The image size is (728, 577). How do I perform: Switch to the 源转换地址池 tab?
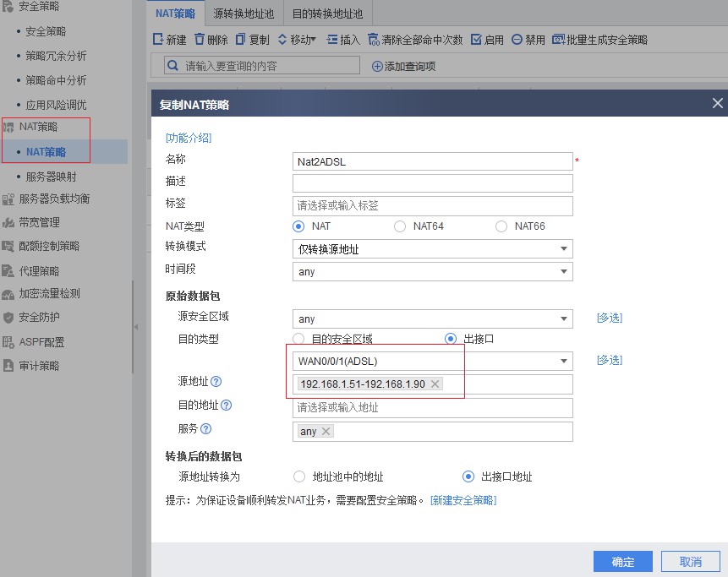point(244,13)
